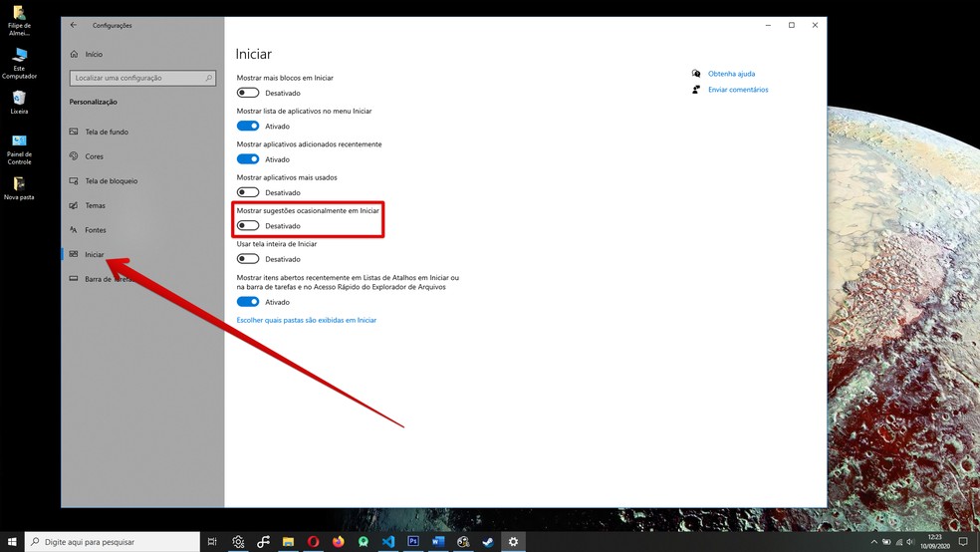Toggle recently opened items in Listas de Atalhos
The width and height of the screenshot is (980, 552).
tap(248, 301)
